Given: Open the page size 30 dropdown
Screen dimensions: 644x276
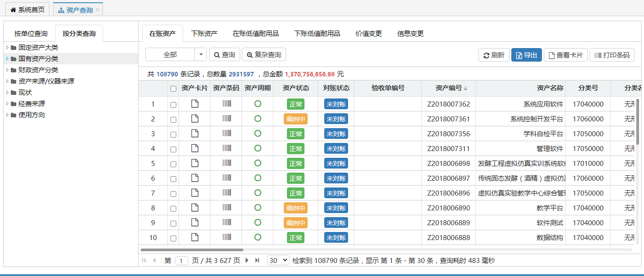Looking at the screenshot, I should [278, 260].
